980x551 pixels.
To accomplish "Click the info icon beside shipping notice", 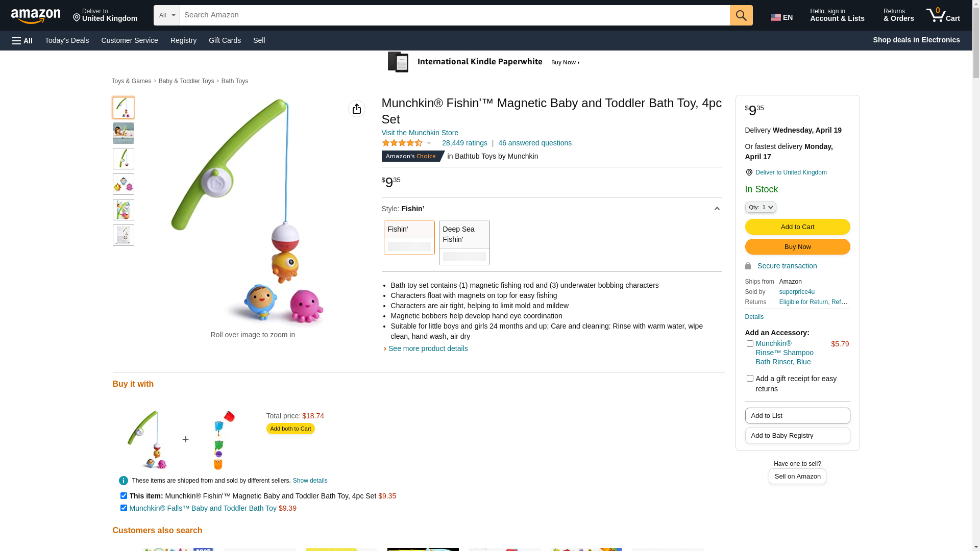I will 124,481.
